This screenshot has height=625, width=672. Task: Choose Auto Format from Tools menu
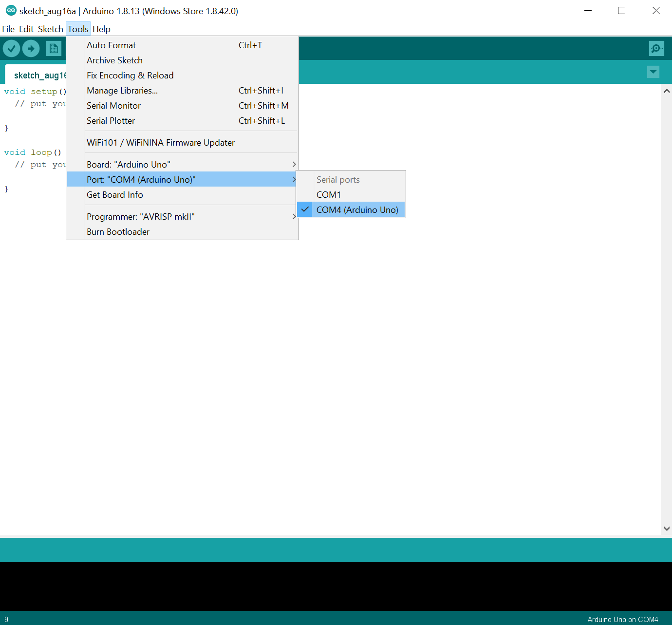click(182, 45)
